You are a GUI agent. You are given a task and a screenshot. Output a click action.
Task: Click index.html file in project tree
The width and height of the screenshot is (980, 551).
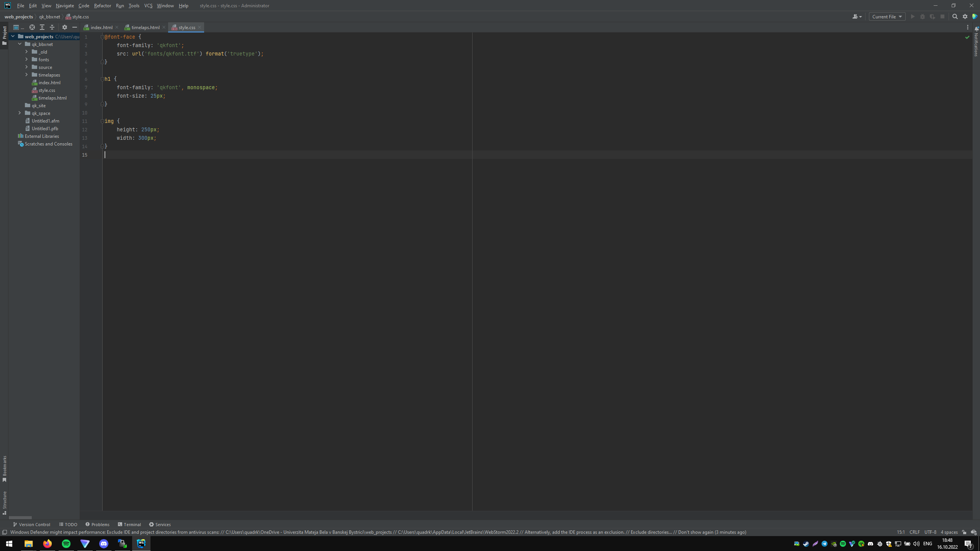[x=49, y=82]
